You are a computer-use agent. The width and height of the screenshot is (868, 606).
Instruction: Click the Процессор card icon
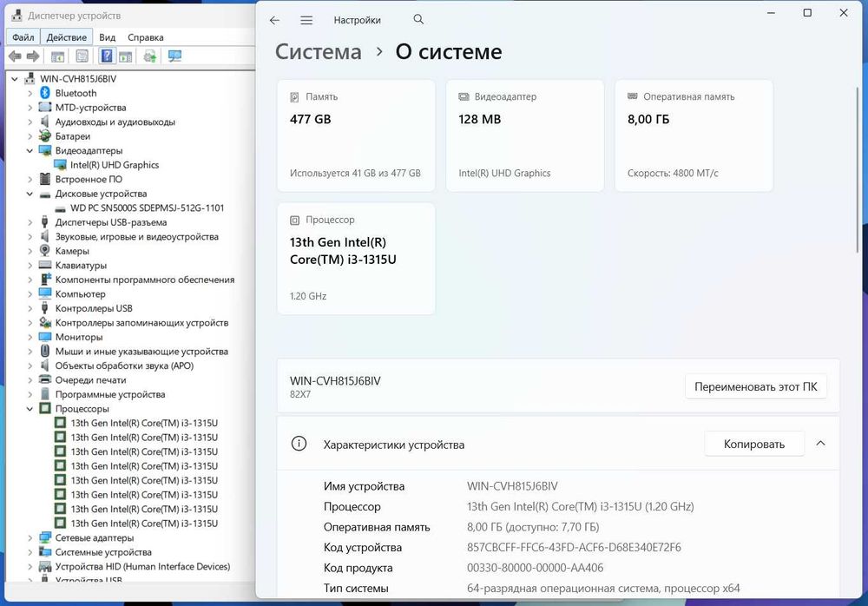[294, 220]
